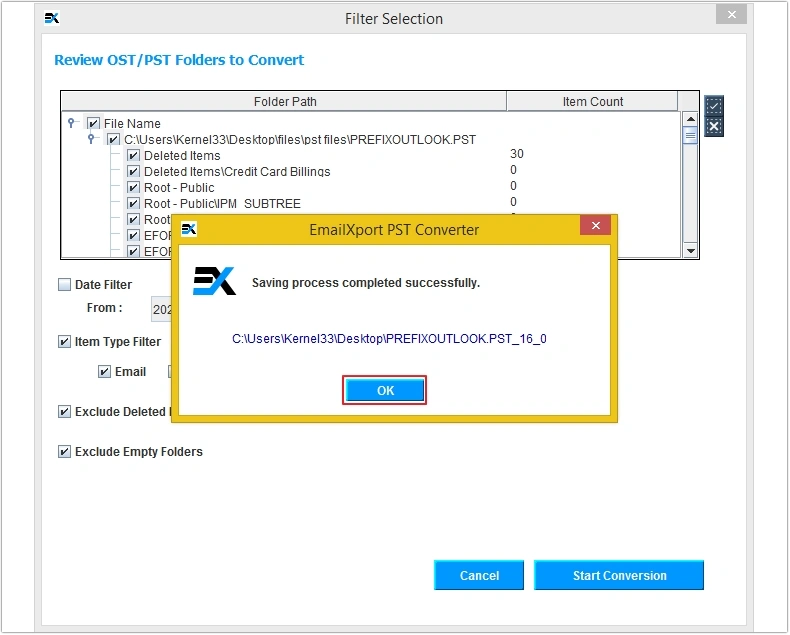The width and height of the screenshot is (790, 635).
Task: Uncheck the Deleted Items folder checkbox
Action: (x=133, y=156)
